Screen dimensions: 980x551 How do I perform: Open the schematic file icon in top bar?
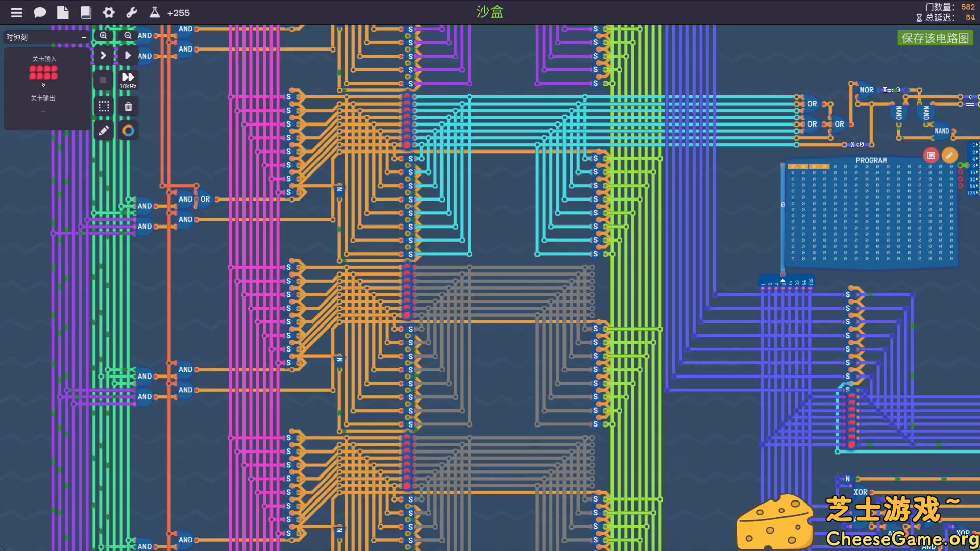(63, 12)
